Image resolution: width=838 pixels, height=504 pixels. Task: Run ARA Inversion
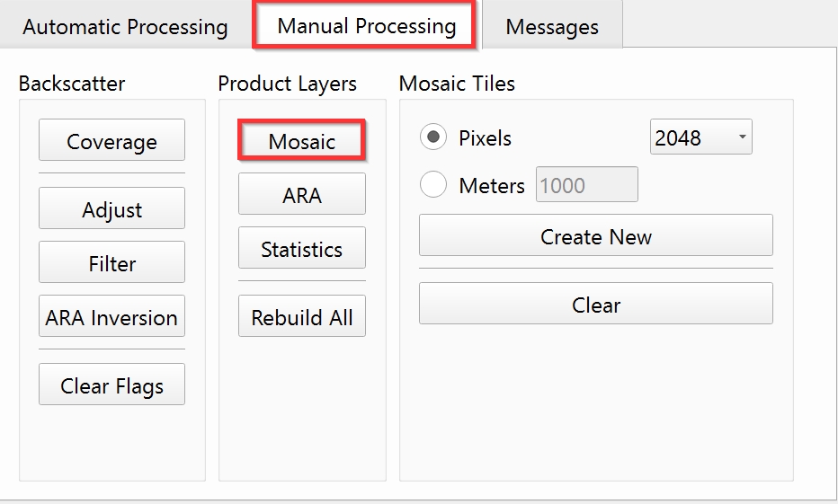pyautogui.click(x=111, y=317)
